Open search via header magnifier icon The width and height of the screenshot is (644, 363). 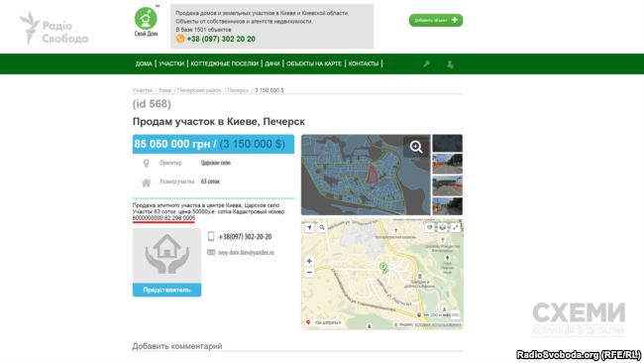427,63
